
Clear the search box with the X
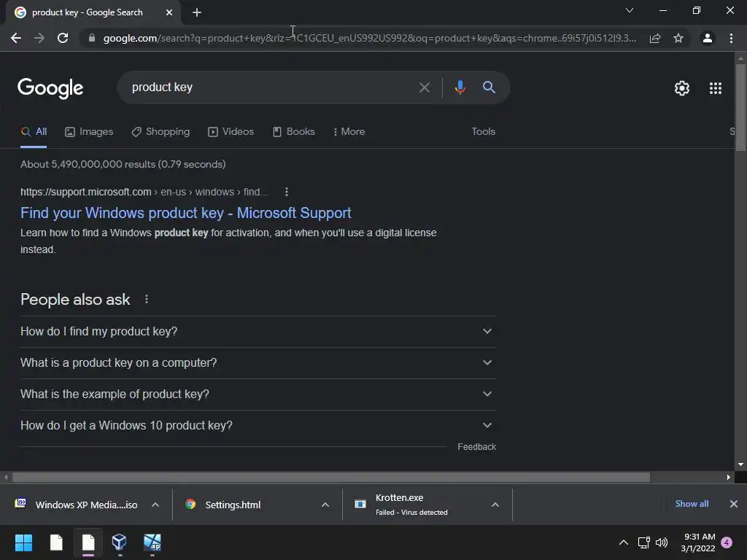point(424,87)
